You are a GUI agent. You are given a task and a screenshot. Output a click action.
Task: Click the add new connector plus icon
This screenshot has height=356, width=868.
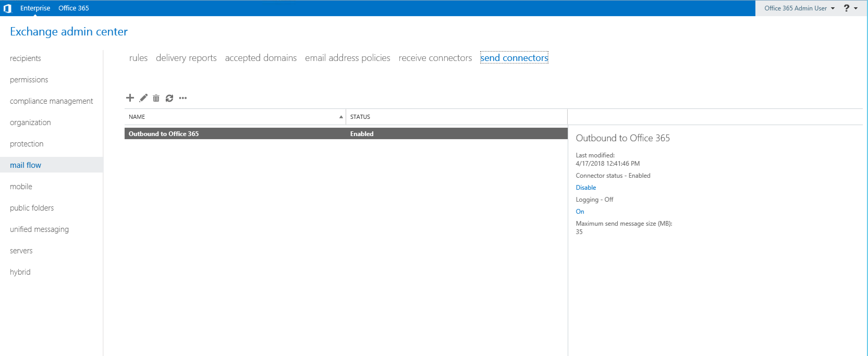tap(130, 98)
